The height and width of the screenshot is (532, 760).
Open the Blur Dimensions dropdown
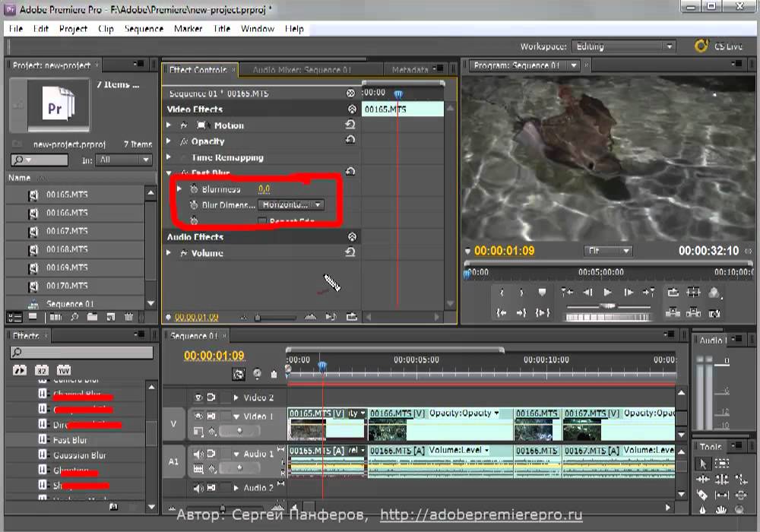tap(291, 205)
